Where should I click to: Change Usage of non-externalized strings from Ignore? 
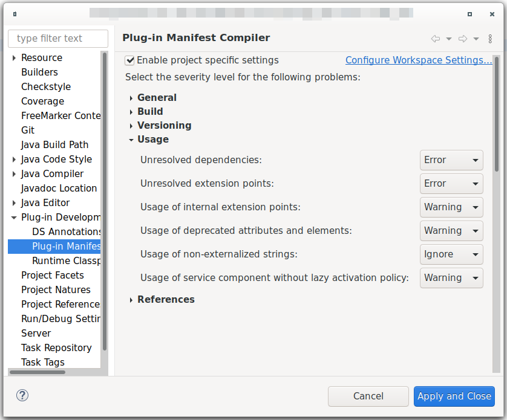click(451, 254)
